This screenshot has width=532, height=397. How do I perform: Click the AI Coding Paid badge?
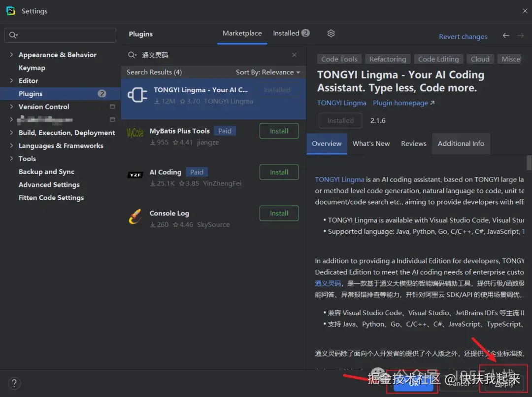tap(197, 172)
